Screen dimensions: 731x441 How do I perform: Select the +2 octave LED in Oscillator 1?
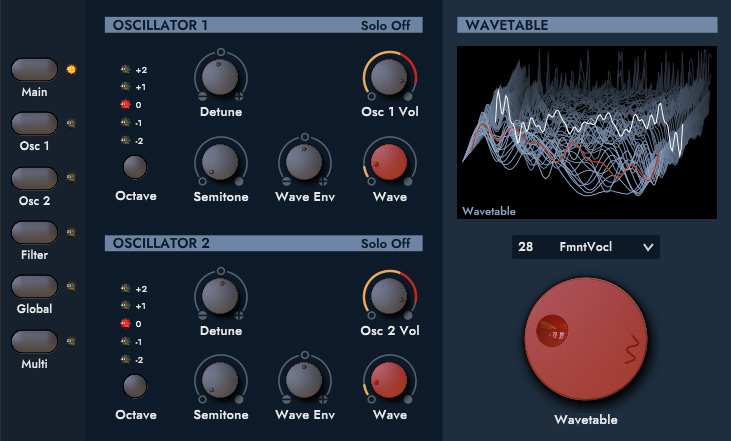(x=126, y=70)
